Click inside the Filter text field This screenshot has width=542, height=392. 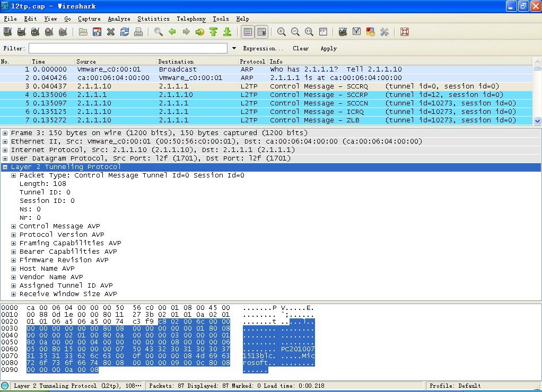[x=128, y=48]
